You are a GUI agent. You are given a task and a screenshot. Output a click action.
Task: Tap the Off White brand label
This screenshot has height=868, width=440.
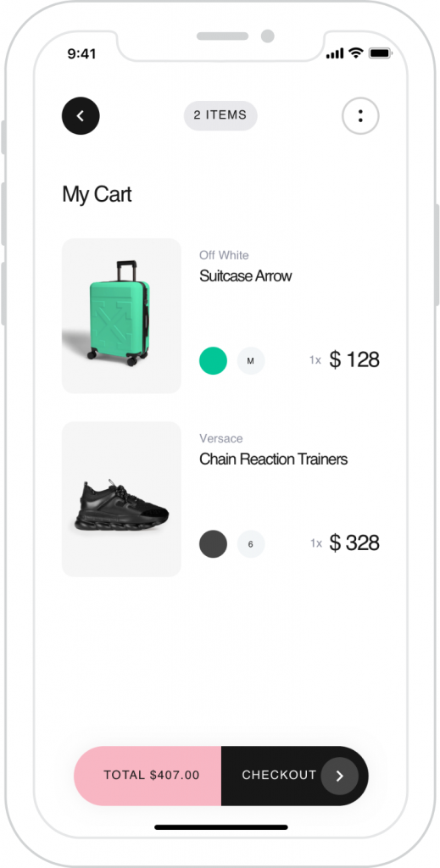click(224, 255)
